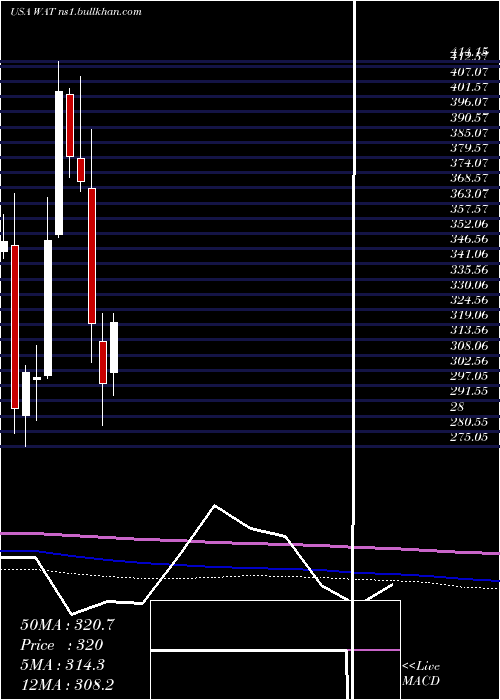This screenshot has width=500, height=700.
Task: Click the 297.05 axis label
Action: coord(469,376)
